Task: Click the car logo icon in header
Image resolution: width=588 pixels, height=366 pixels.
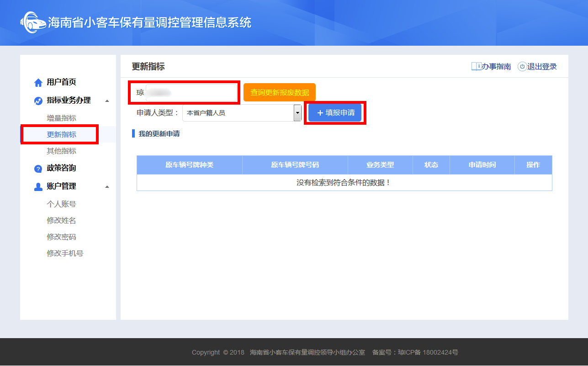Action: click(x=33, y=22)
